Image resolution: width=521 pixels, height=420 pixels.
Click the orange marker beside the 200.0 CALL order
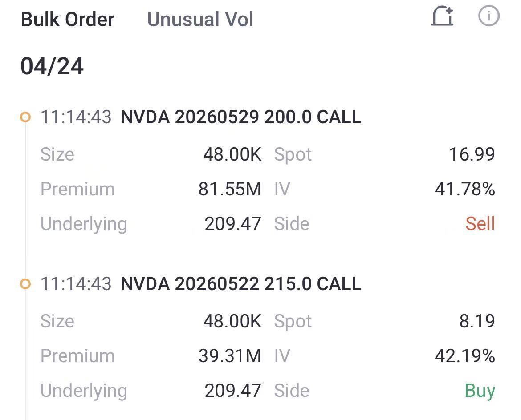(25, 116)
